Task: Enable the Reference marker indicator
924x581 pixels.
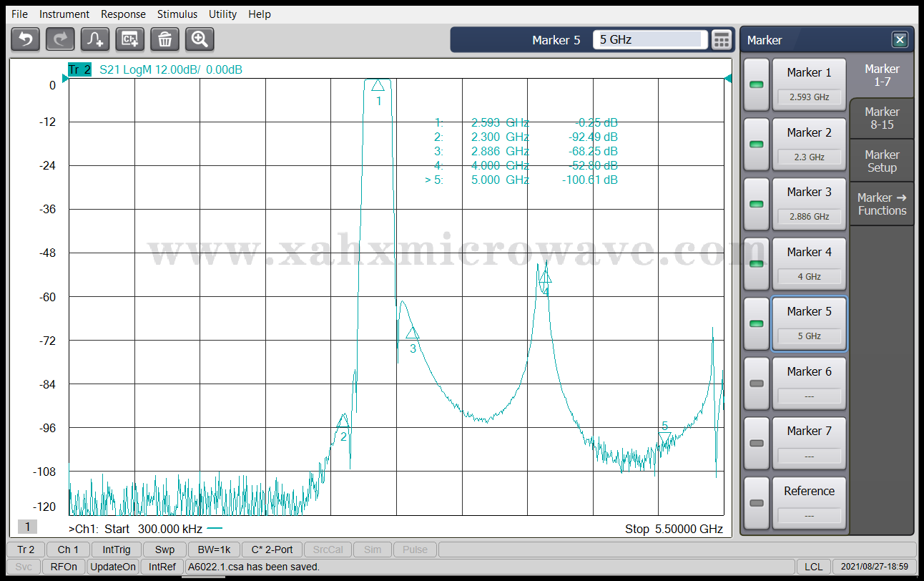Action: point(756,503)
